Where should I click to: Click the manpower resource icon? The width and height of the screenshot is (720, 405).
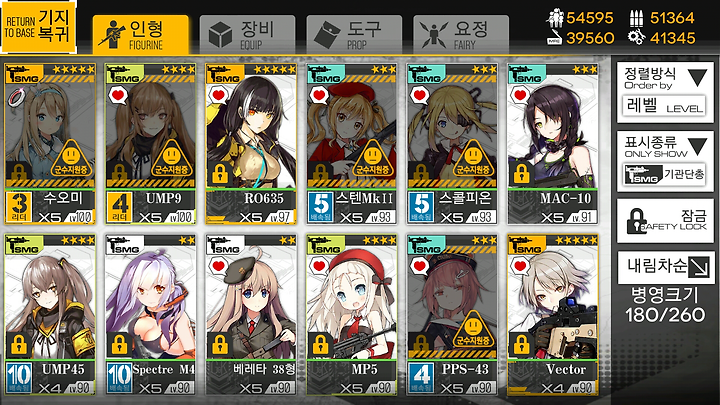click(x=555, y=17)
